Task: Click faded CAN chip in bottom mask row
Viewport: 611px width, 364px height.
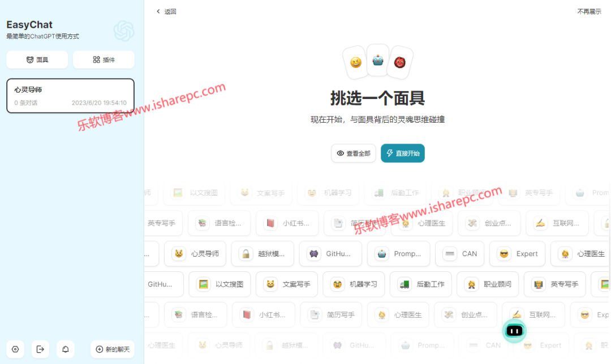Action: (484, 345)
